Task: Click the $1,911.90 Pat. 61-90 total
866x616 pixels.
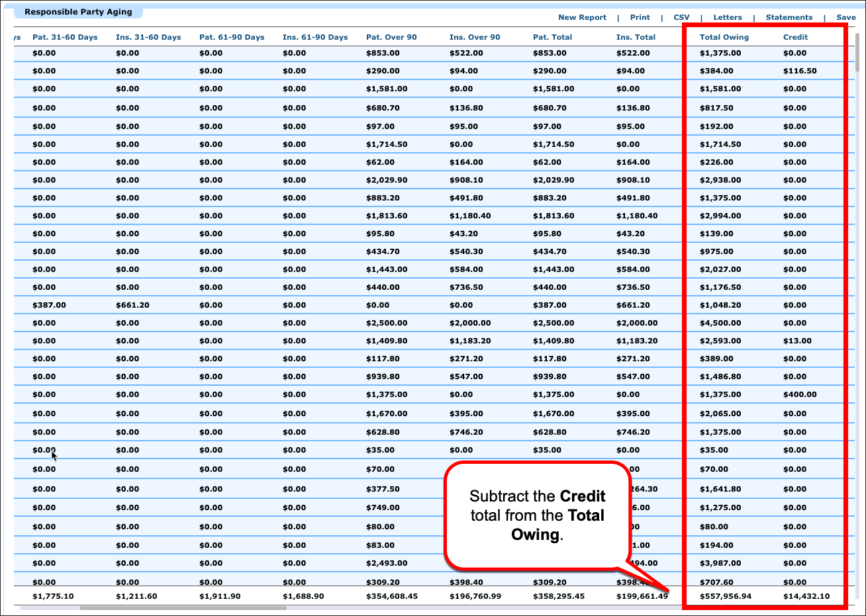Action: 220,596
